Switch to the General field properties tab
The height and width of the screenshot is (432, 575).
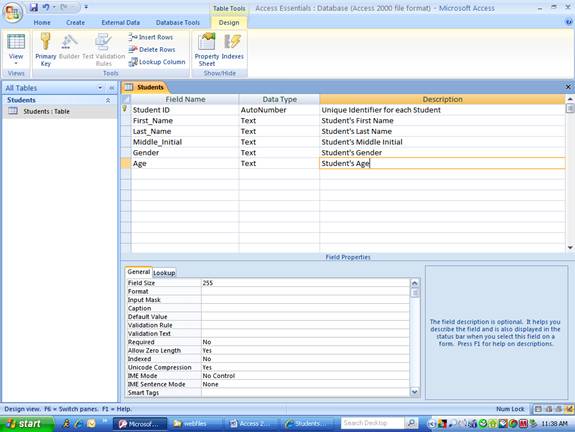[139, 272]
